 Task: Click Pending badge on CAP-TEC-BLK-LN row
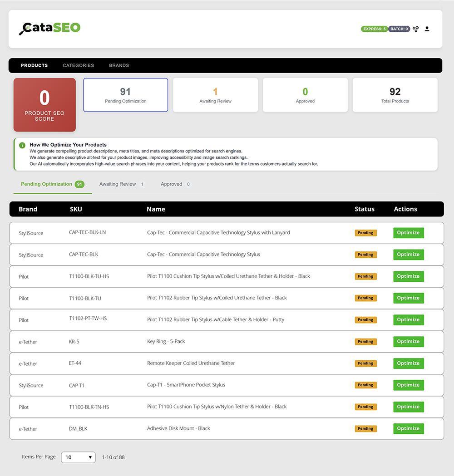(365, 233)
